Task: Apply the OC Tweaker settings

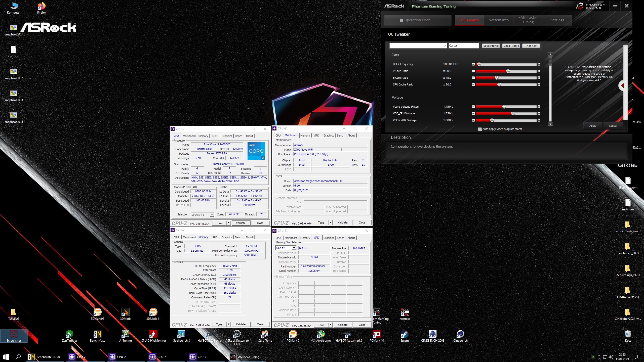Action: tap(593, 126)
